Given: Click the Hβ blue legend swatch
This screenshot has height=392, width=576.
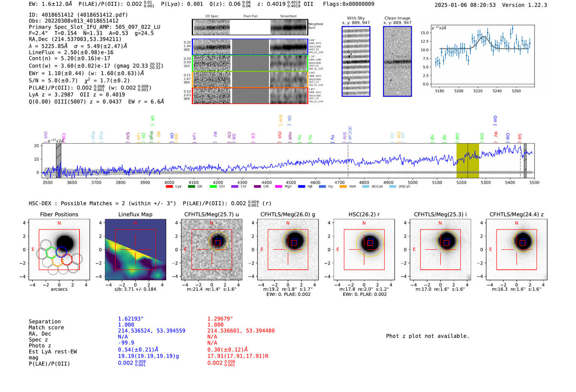Looking at the screenshot, I should (302, 187).
